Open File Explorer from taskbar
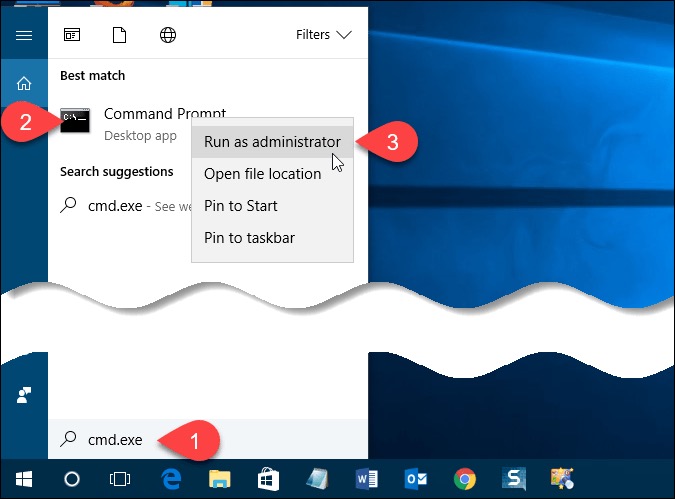This screenshot has height=499, width=675. coord(219,479)
